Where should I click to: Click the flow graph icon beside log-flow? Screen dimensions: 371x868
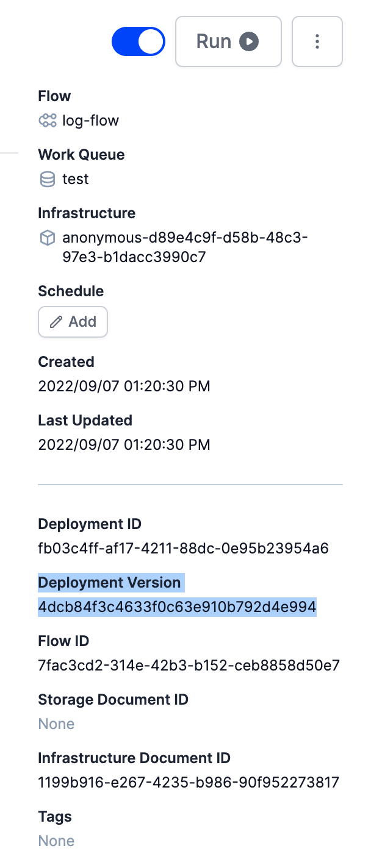(x=48, y=120)
